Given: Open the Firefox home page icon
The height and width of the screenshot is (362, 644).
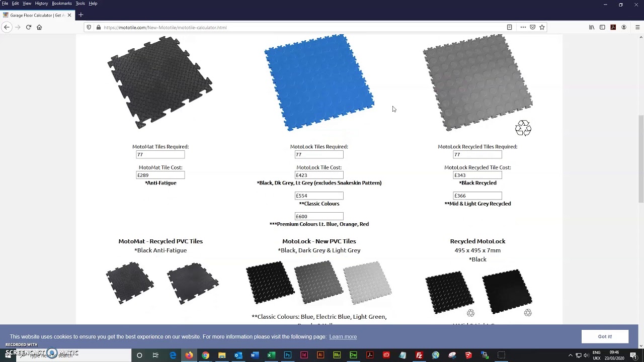Looking at the screenshot, I should (39, 27).
